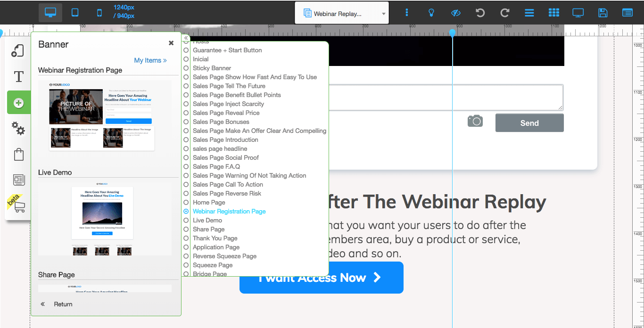The image size is (644, 328).
Task: Open the shopping bag icon in sidebar
Action: [19, 154]
